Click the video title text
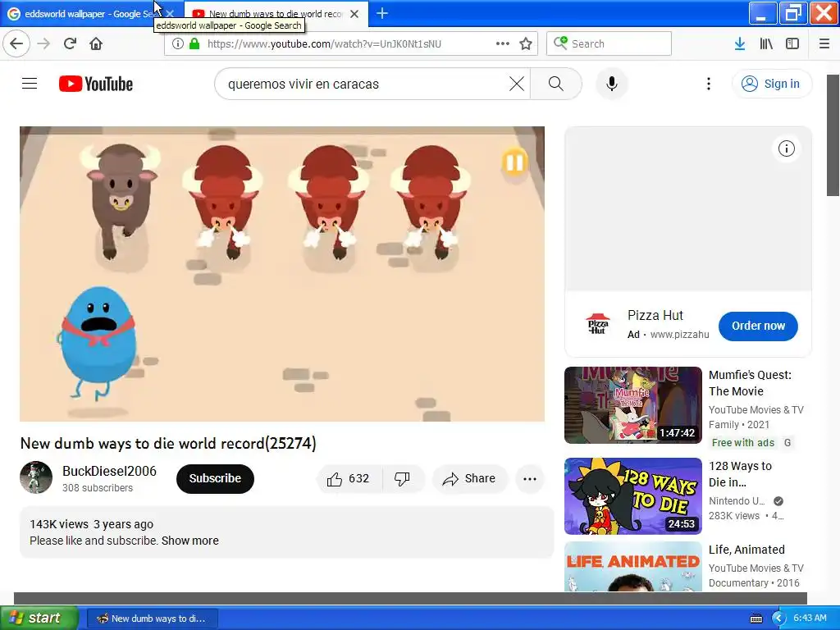This screenshot has width=840, height=630. pyautogui.click(x=168, y=444)
